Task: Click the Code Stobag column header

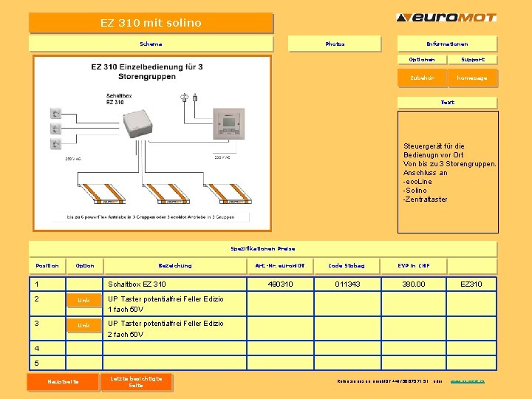Action: [x=347, y=266]
